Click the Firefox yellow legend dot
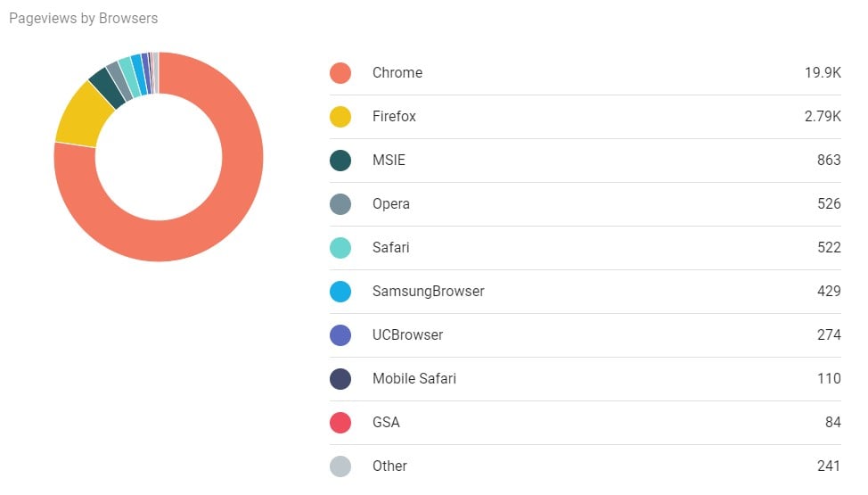Image resolution: width=868 pixels, height=495 pixels. [x=340, y=117]
